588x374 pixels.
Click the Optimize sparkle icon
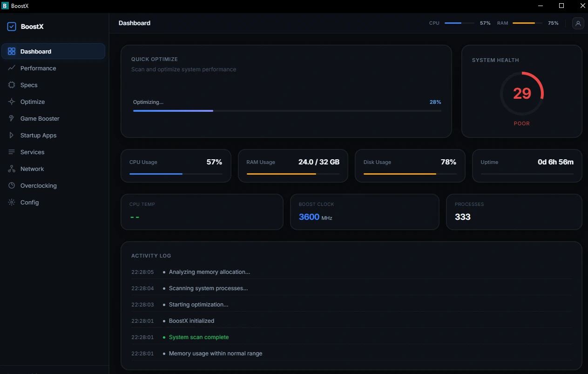12,102
